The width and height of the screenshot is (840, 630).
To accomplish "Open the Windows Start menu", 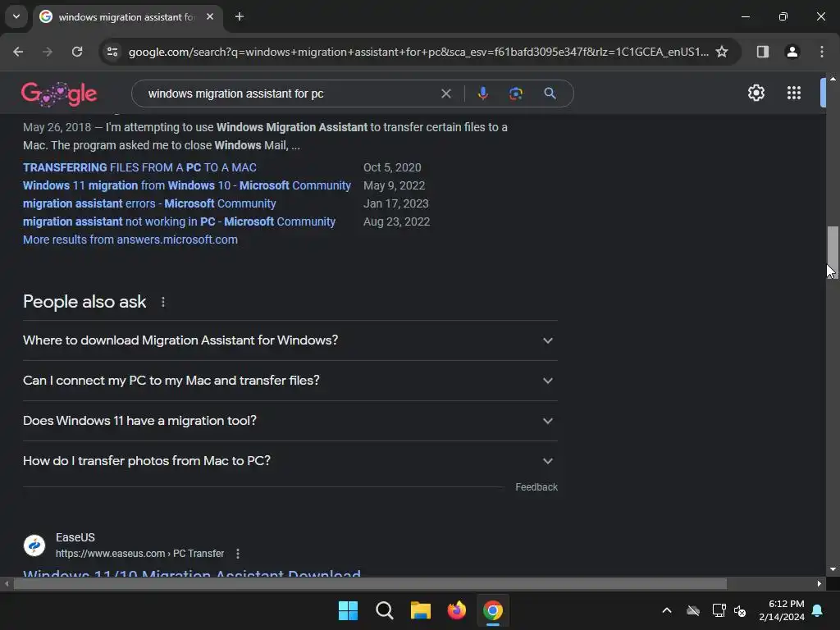I will click(x=348, y=610).
